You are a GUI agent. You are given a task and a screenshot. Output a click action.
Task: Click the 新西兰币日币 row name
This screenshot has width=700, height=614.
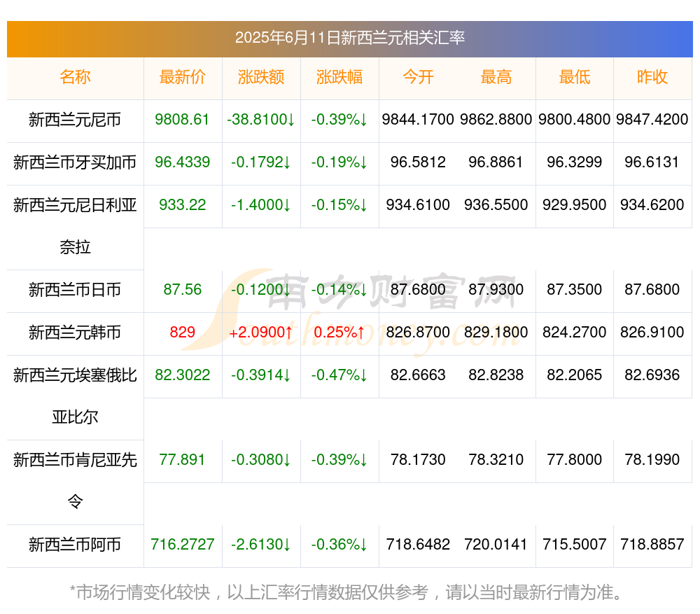pos(75,290)
